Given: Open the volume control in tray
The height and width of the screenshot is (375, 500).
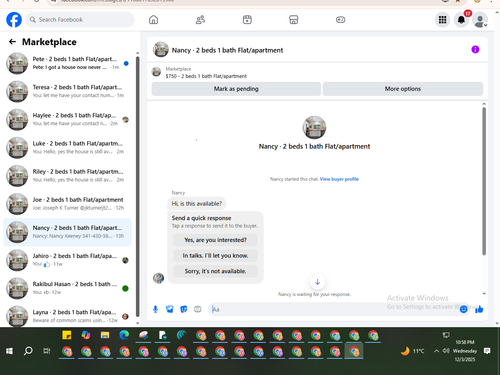Looking at the screenshot, I should tap(446, 351).
